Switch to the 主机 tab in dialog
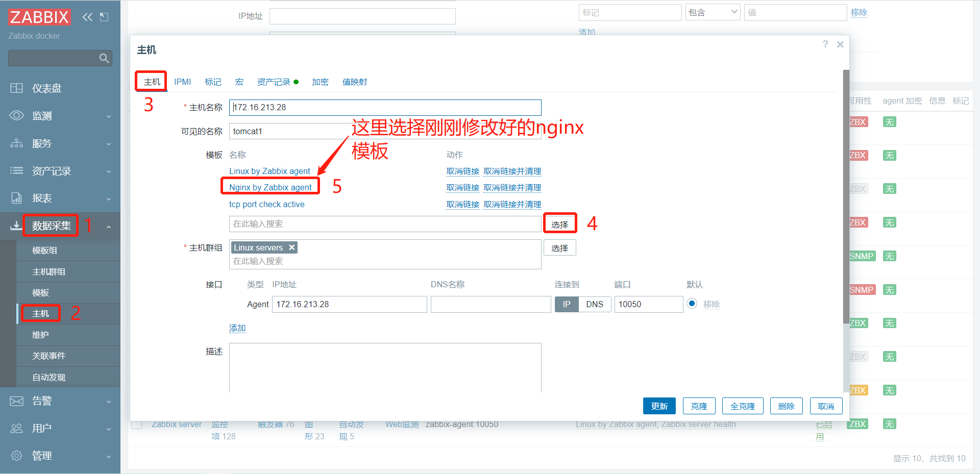The image size is (980, 474). coord(152,82)
